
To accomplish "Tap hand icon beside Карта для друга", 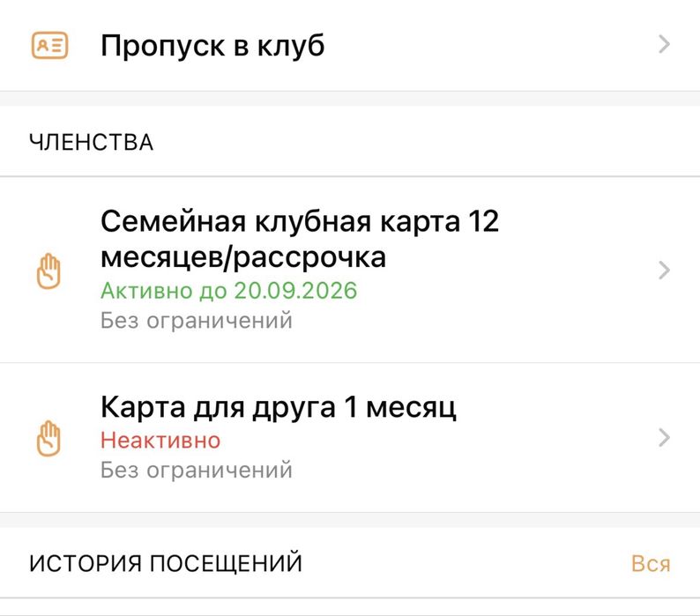I will (x=50, y=438).
